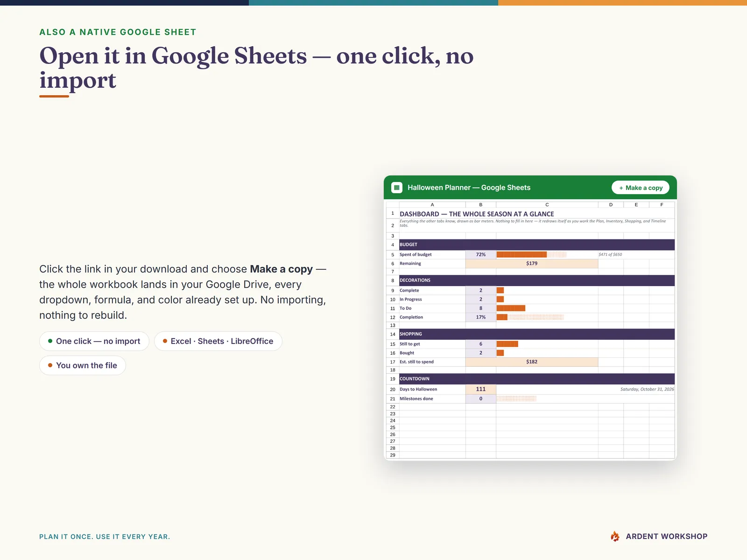Click the 'Halloween Planner — Google Sheets' title
This screenshot has height=560, width=747.
click(x=469, y=188)
